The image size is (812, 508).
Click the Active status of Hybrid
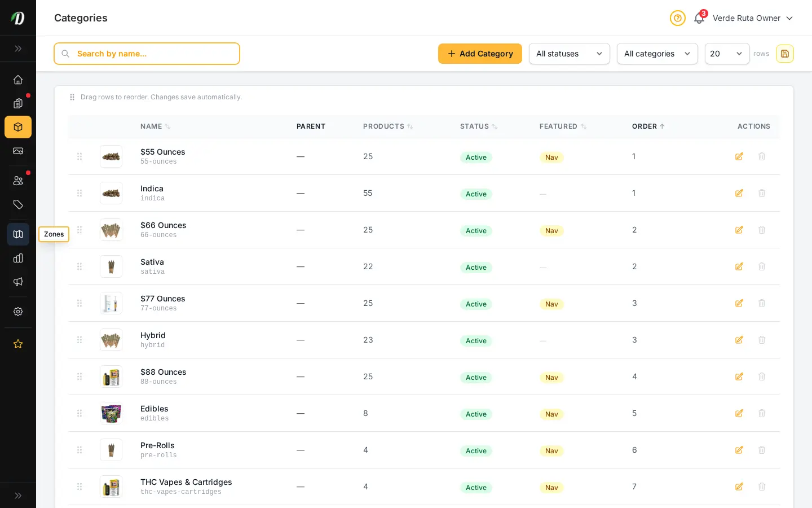476,341
